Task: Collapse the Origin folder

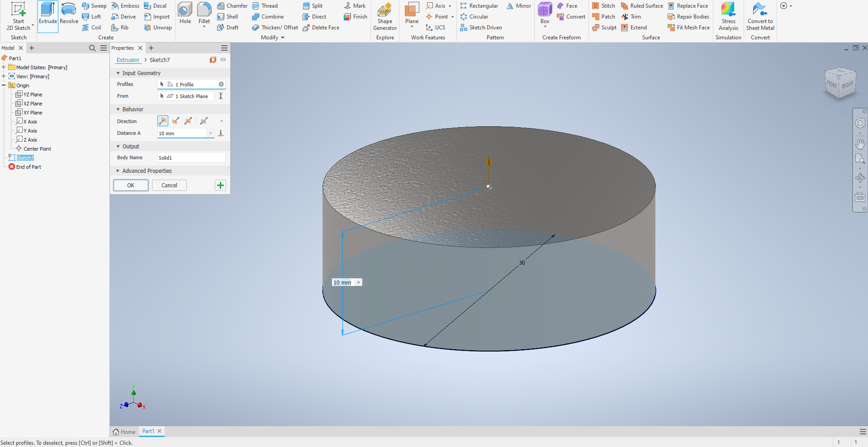Action: click(4, 86)
